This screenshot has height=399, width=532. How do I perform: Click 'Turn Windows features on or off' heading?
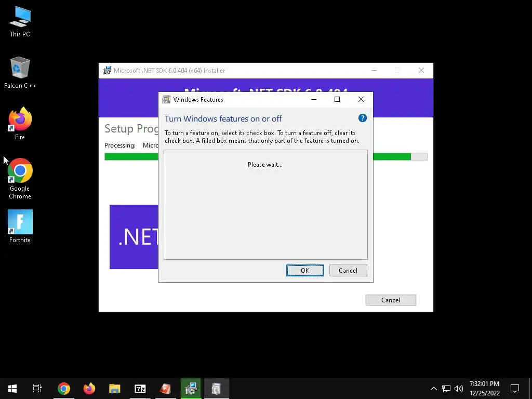coord(223,119)
